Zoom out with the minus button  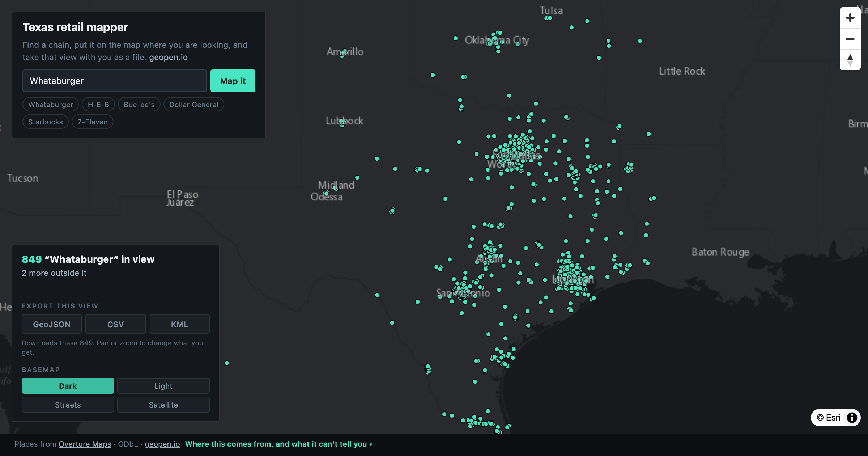point(850,39)
